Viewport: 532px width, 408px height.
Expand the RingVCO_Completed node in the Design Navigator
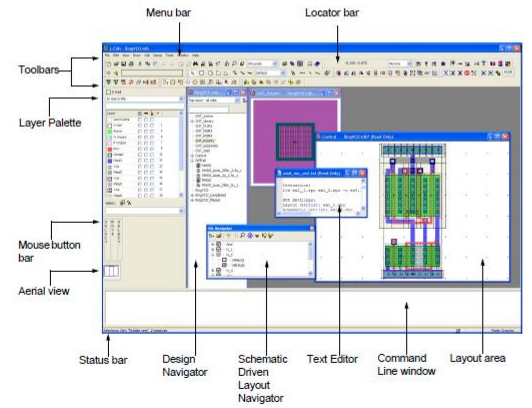pyautogui.click(x=192, y=195)
